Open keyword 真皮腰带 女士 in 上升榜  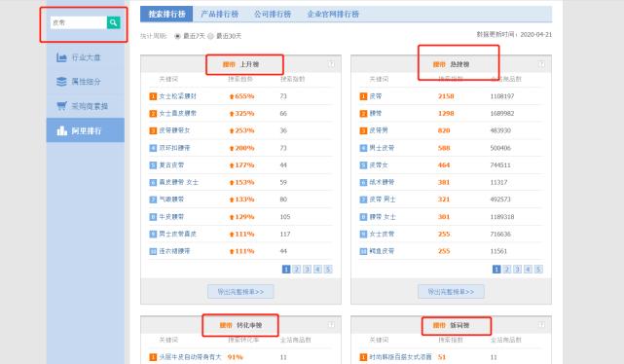click(179, 182)
